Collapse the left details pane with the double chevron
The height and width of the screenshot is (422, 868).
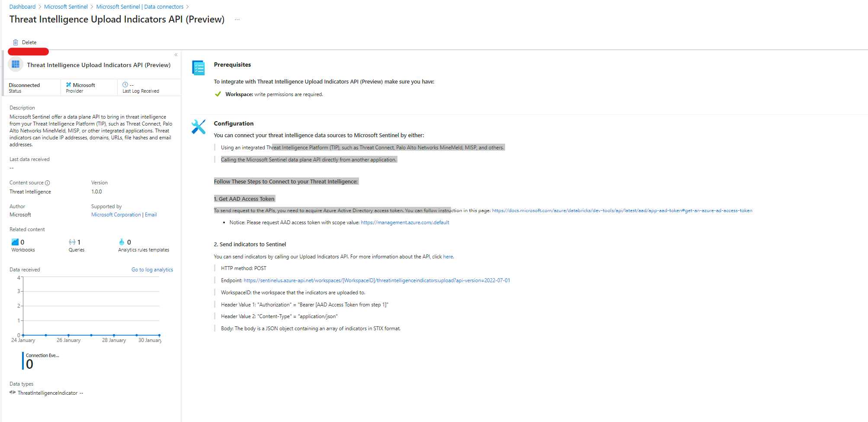[x=176, y=55]
